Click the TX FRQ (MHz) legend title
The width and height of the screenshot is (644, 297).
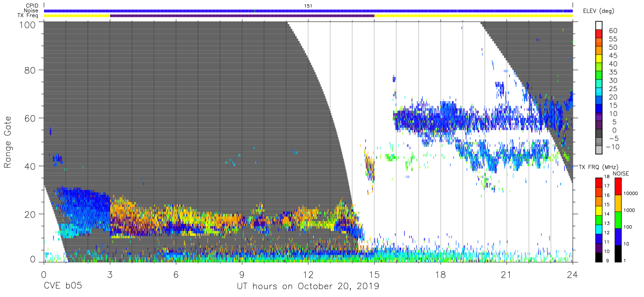[598, 167]
